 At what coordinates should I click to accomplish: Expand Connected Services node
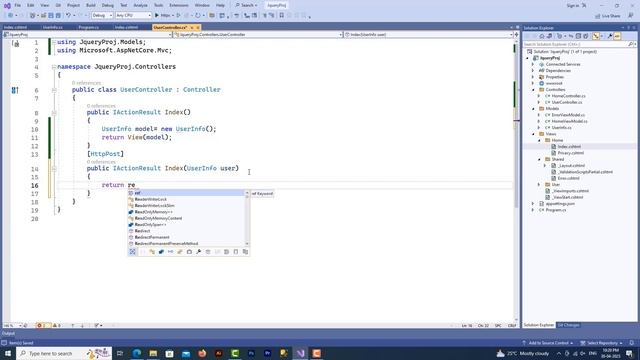(x=533, y=64)
